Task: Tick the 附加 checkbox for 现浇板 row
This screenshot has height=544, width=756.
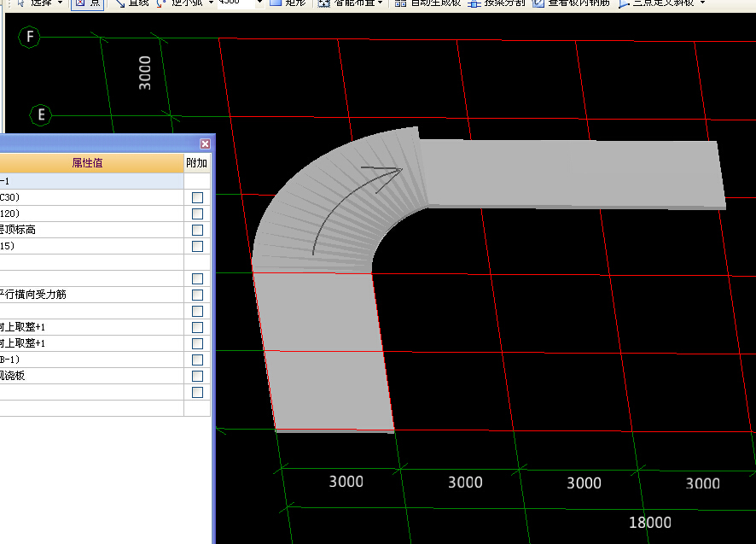Action: pos(197,376)
